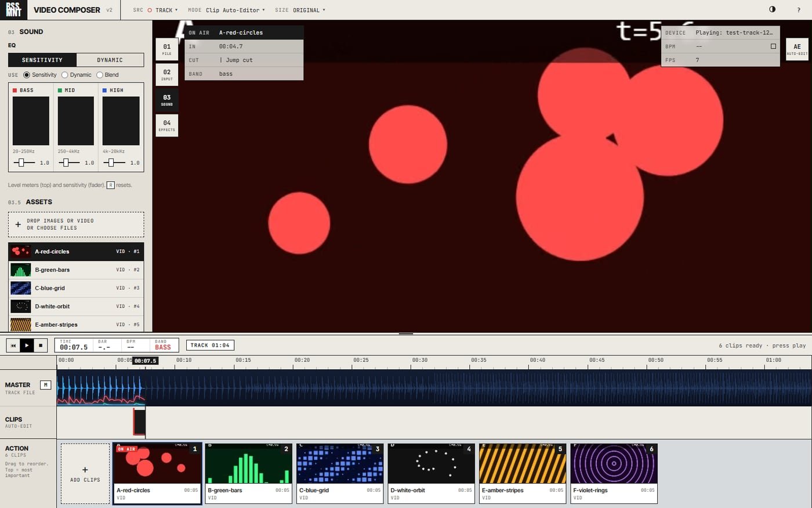Open the BAND bass selector
This screenshot has width=812, height=508.
pyautogui.click(x=244, y=74)
